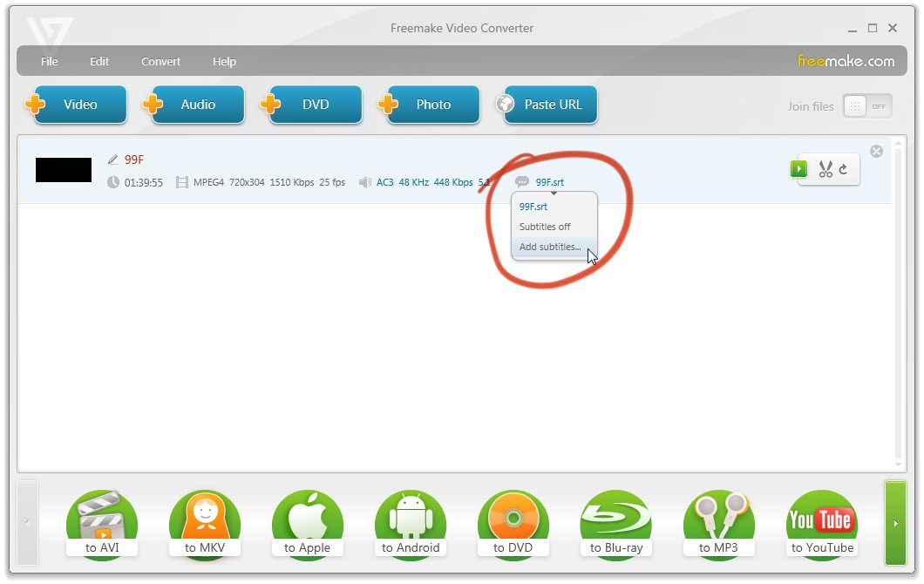Click the speech bubble subtitle icon
This screenshot has width=924, height=584.
[x=522, y=181]
